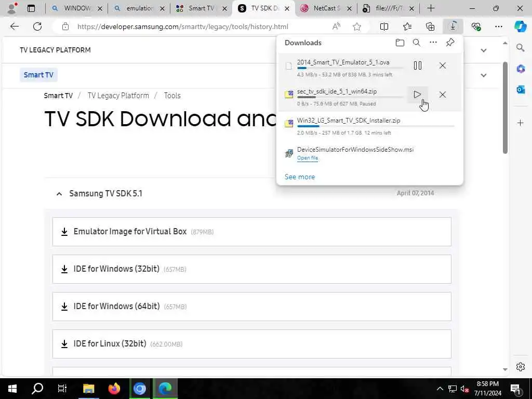532x399 pixels.
Task: Add a sidebar app with plus icon
Action: click(x=521, y=123)
